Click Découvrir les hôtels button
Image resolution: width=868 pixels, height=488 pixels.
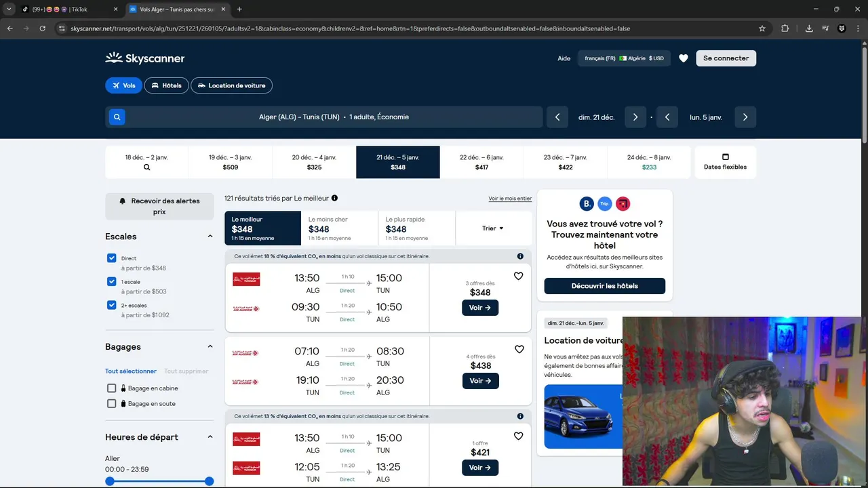605,286
